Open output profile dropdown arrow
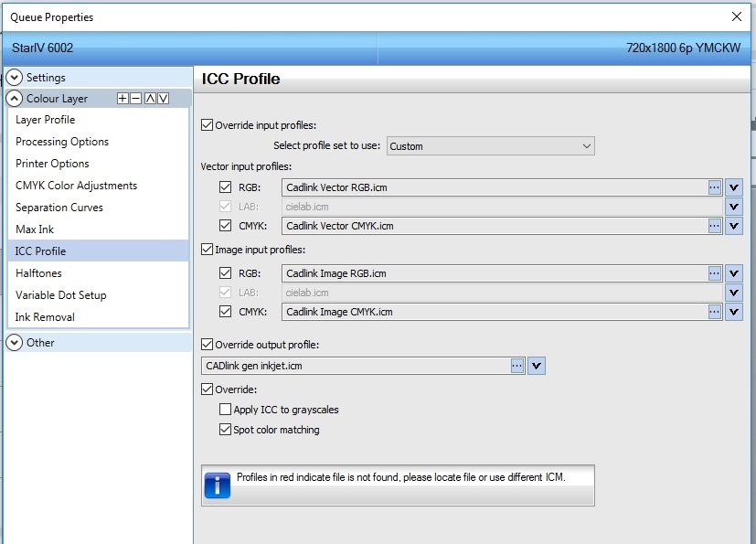Screen dimensions: 756x544 tap(537, 366)
